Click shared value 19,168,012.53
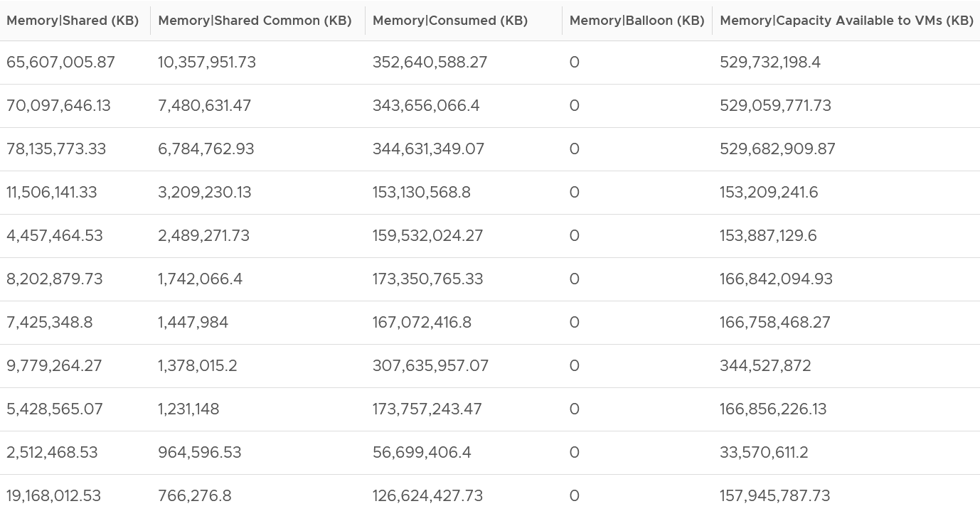The image size is (980, 516). pos(53,496)
